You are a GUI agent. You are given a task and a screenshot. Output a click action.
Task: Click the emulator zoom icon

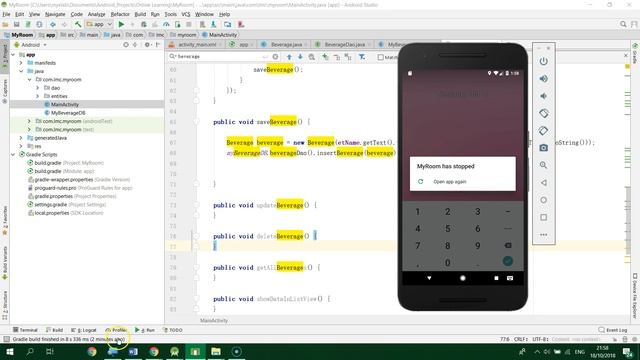tap(543, 165)
